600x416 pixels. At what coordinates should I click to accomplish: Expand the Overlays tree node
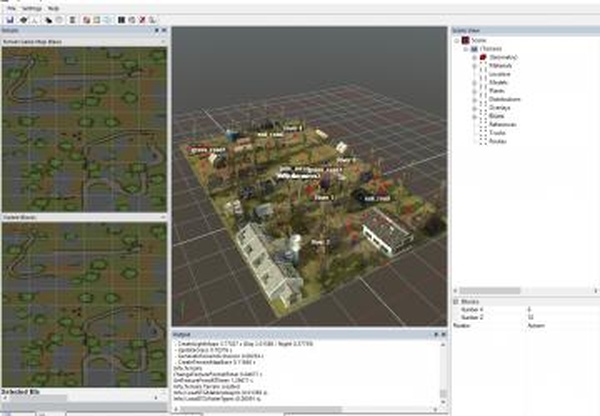476,107
